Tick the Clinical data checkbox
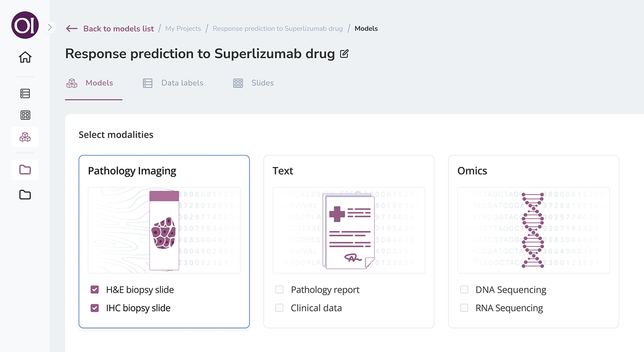644x352 pixels. [x=279, y=308]
